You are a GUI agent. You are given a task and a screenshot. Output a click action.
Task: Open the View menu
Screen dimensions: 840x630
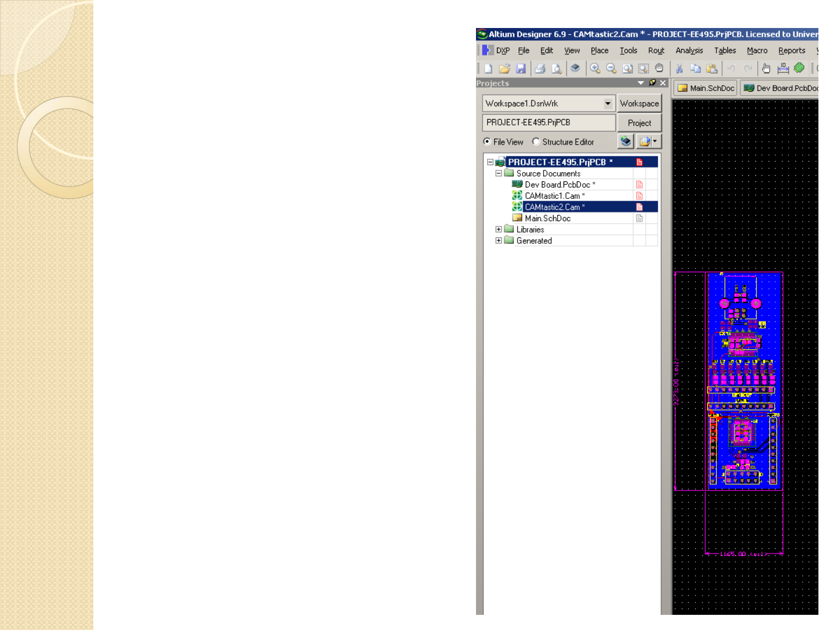pos(572,51)
